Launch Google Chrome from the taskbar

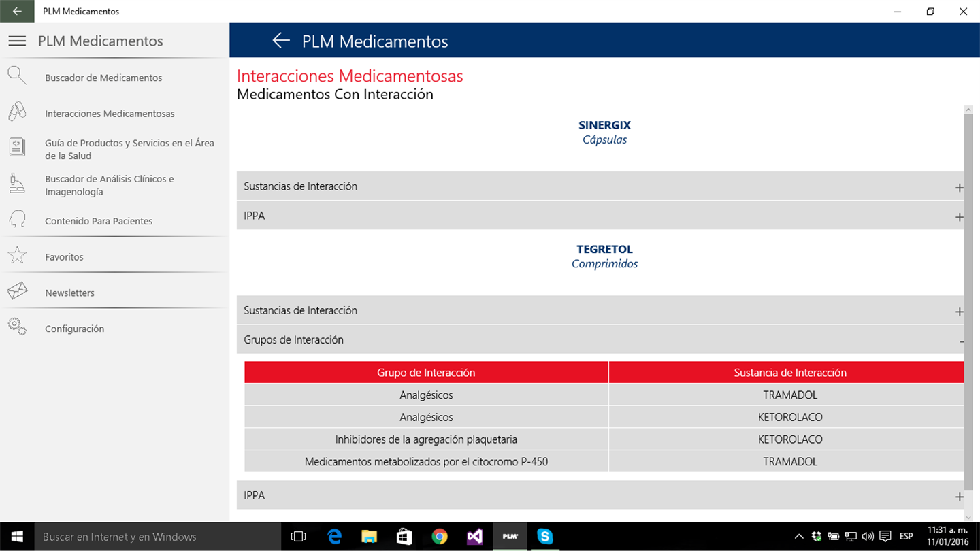click(x=440, y=537)
